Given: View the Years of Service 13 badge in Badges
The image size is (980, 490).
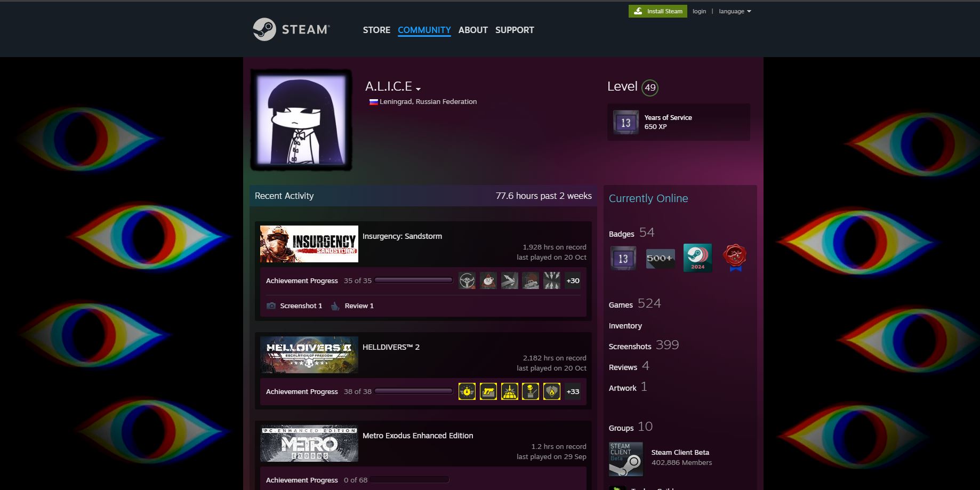Looking at the screenshot, I should pyautogui.click(x=623, y=258).
